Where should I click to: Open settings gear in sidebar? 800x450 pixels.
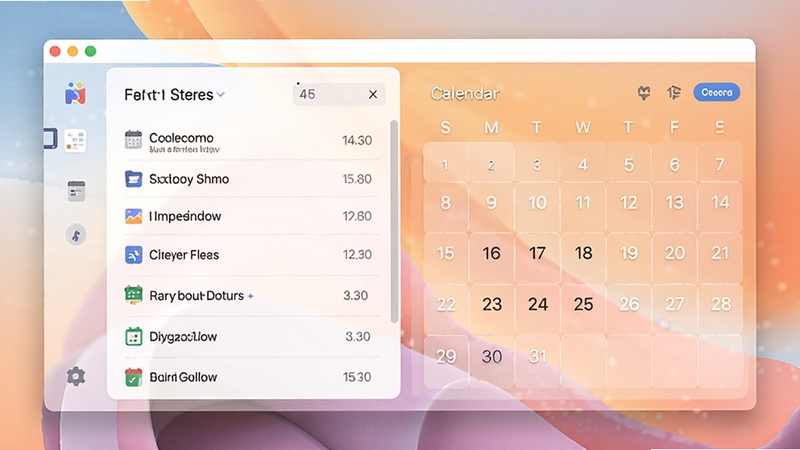(76, 377)
